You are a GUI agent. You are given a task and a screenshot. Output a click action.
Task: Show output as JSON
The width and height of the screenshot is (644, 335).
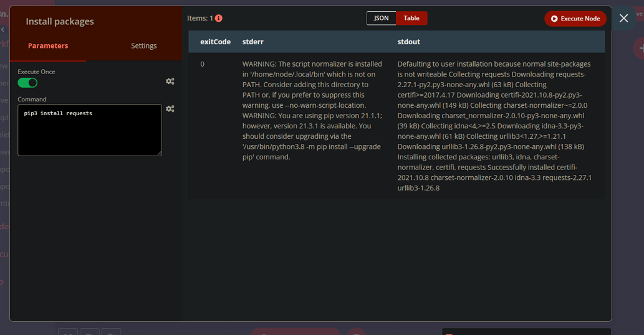pos(381,18)
